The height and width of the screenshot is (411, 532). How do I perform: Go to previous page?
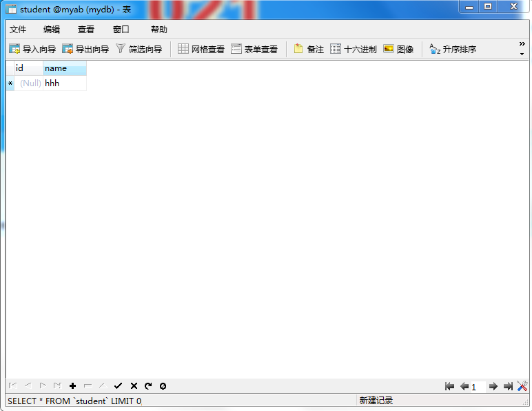click(464, 386)
